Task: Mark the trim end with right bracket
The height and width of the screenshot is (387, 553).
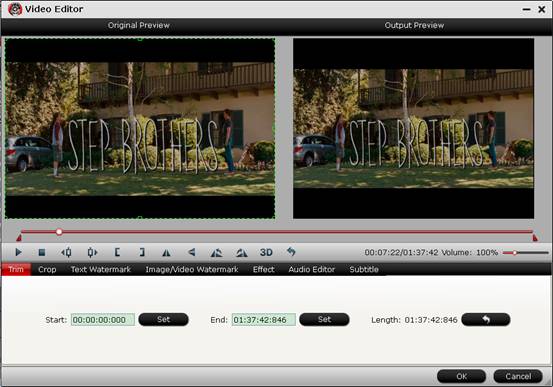Action: coord(142,252)
